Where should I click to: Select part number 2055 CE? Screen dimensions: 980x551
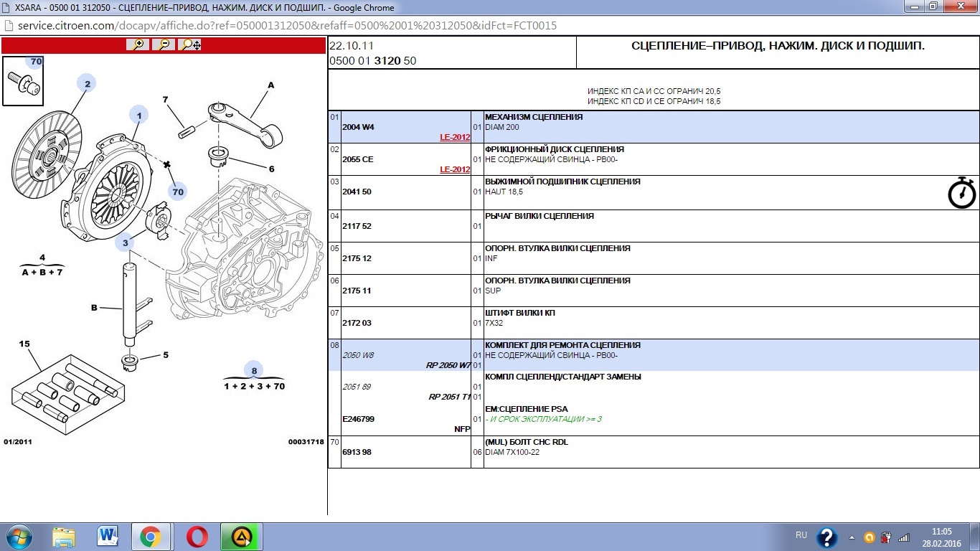(x=358, y=159)
